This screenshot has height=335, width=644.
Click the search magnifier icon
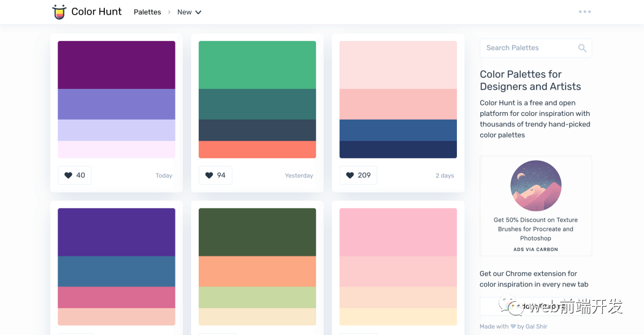tap(582, 48)
